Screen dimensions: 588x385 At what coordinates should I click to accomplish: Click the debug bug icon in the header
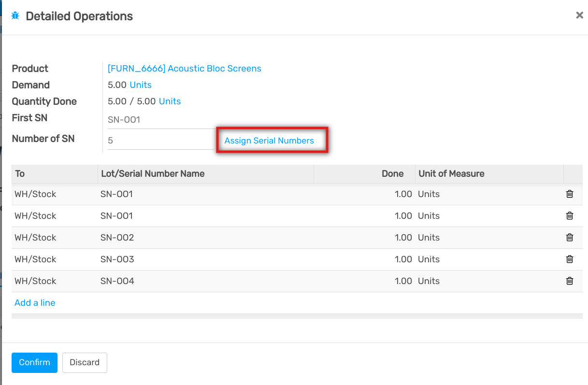click(15, 16)
